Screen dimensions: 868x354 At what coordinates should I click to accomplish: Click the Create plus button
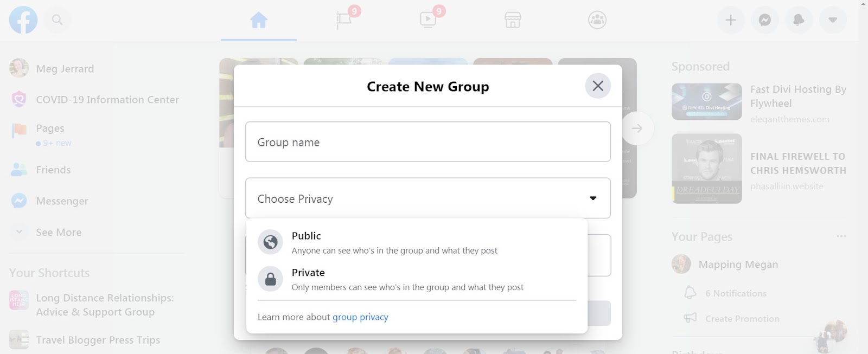(x=731, y=20)
